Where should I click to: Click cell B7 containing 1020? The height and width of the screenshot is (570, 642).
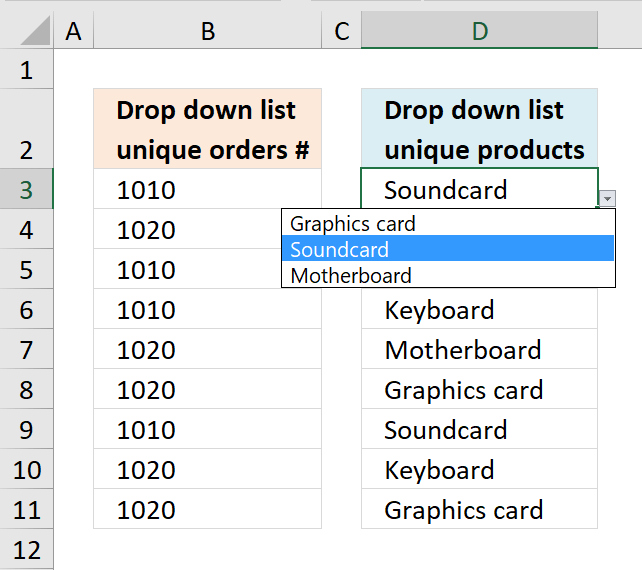coord(208,349)
